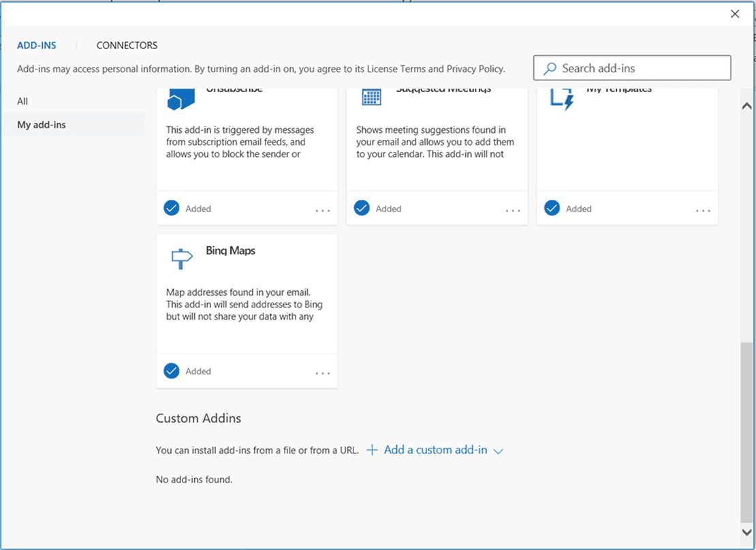Toggle the Added checkmark for Suggested Meetings
Image resolution: width=756 pixels, height=550 pixels.
point(361,208)
